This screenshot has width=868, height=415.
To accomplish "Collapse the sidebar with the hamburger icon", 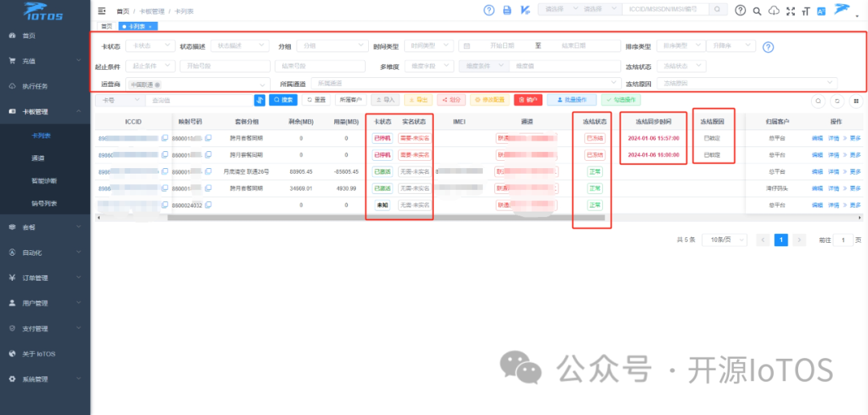I will coord(101,10).
